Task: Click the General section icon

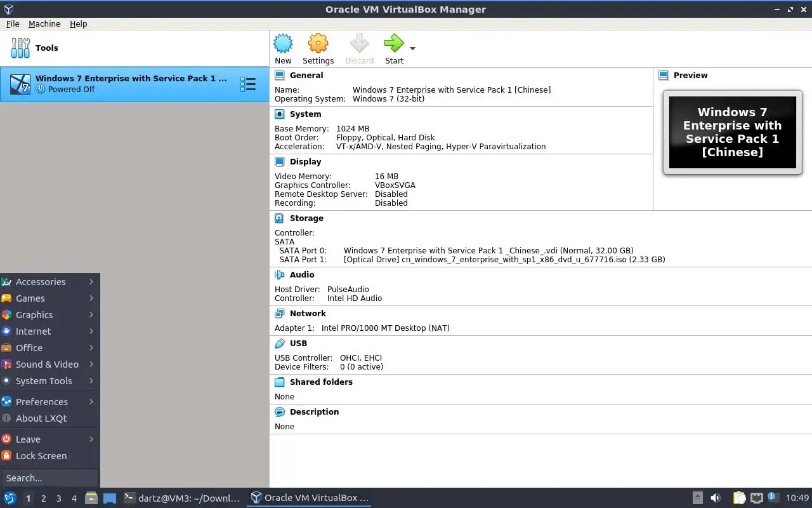Action: (x=280, y=75)
